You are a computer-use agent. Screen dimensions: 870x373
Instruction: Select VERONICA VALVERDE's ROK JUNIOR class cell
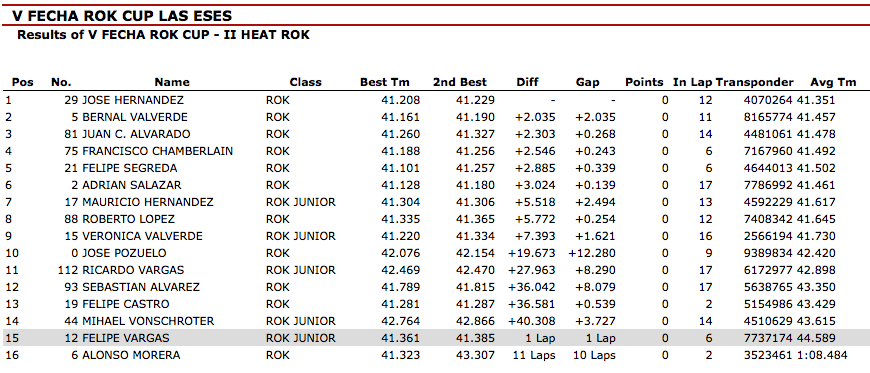300,236
